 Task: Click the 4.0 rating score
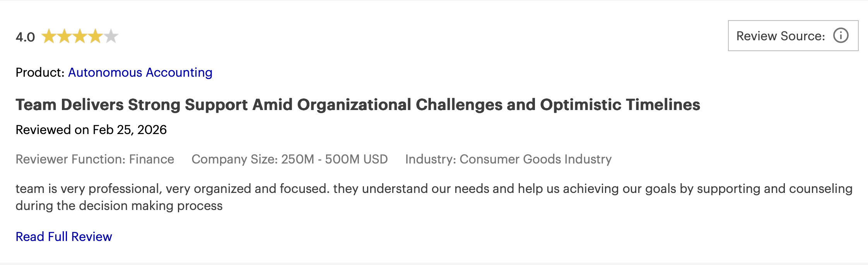click(25, 37)
